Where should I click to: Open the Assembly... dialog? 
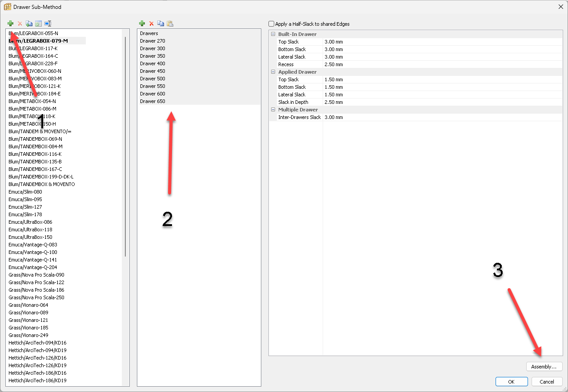[x=544, y=367]
